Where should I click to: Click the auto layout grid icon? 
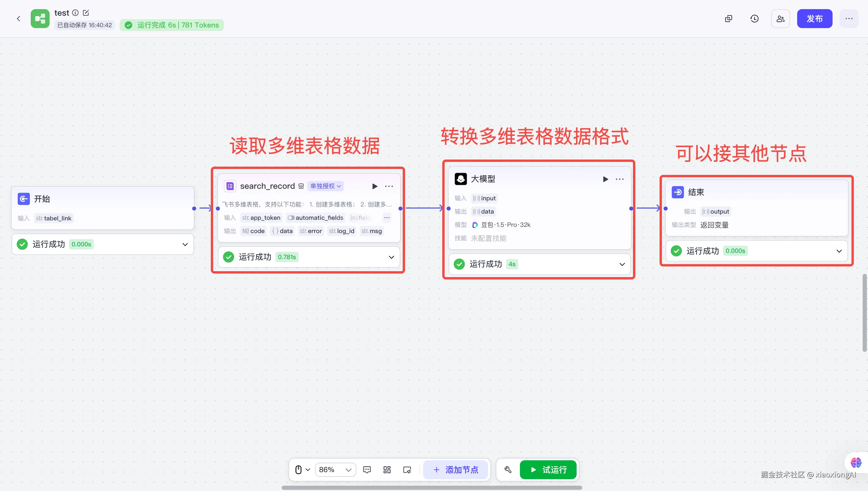pos(387,470)
